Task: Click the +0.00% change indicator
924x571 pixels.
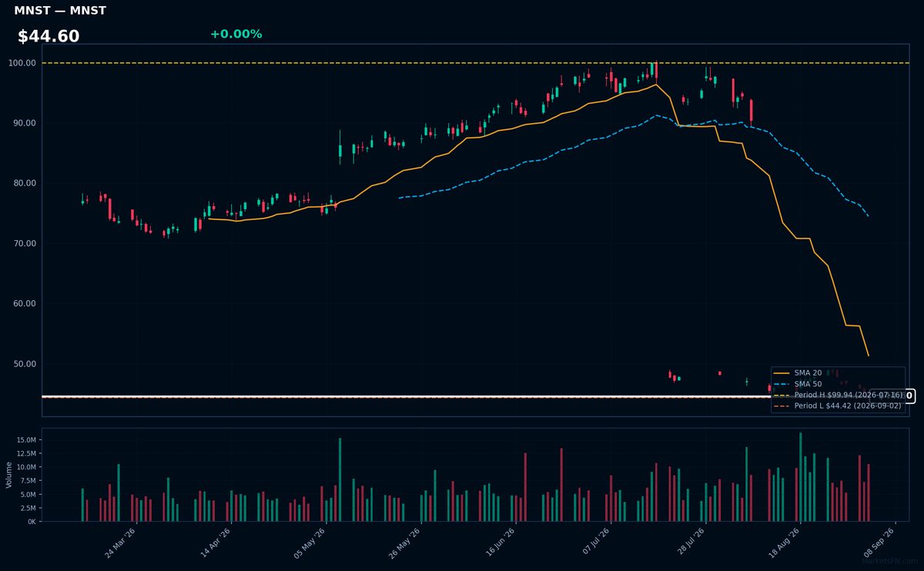Action: coord(236,34)
